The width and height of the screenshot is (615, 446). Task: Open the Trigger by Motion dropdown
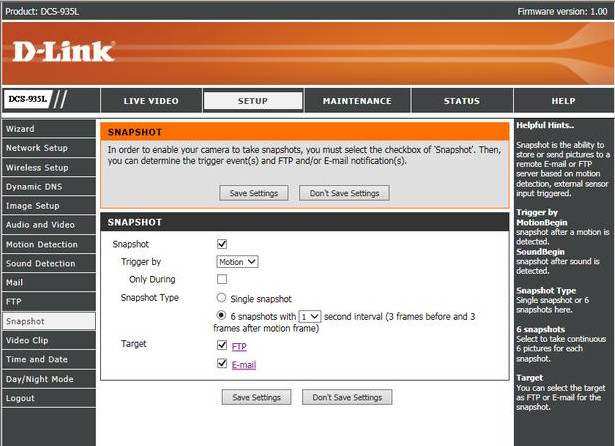237,262
